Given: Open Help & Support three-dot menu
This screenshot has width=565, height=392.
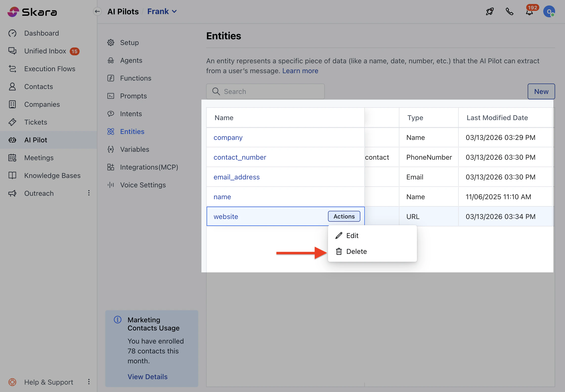Looking at the screenshot, I should pyautogui.click(x=89, y=382).
